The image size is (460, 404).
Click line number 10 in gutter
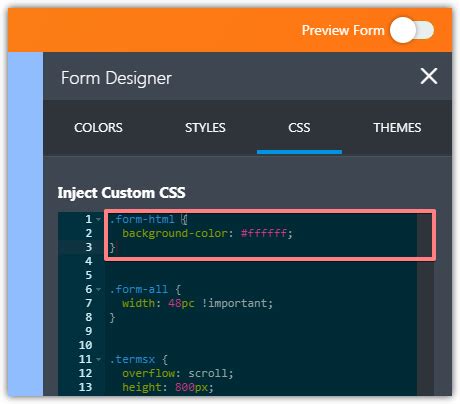coord(86,345)
